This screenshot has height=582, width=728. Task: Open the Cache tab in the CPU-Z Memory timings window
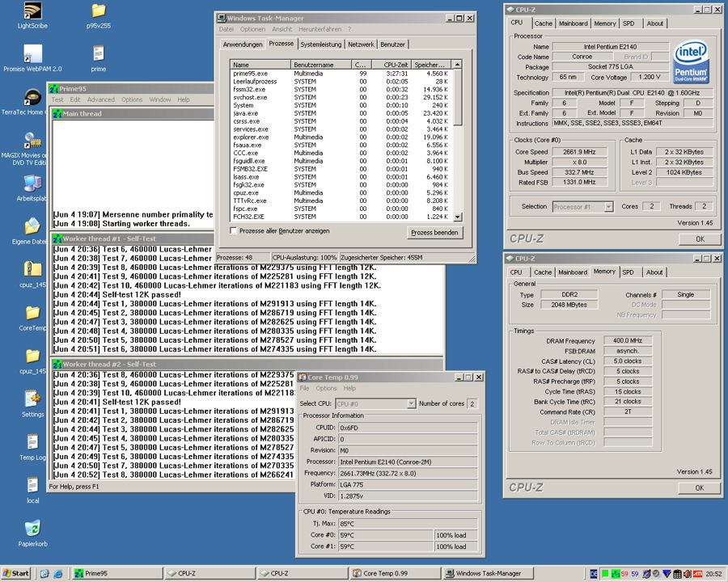pyautogui.click(x=543, y=272)
